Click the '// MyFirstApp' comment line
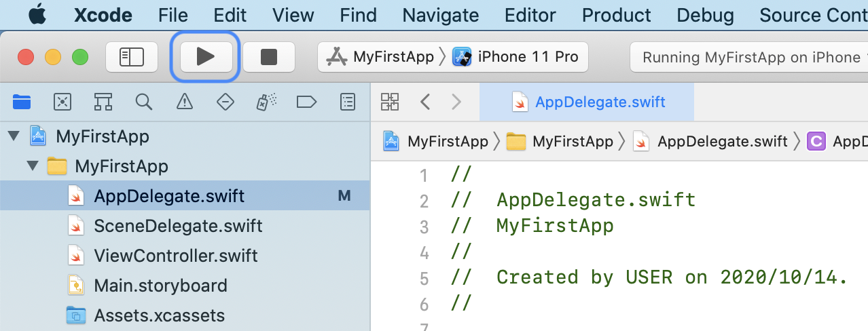868x331 pixels. pos(532,226)
